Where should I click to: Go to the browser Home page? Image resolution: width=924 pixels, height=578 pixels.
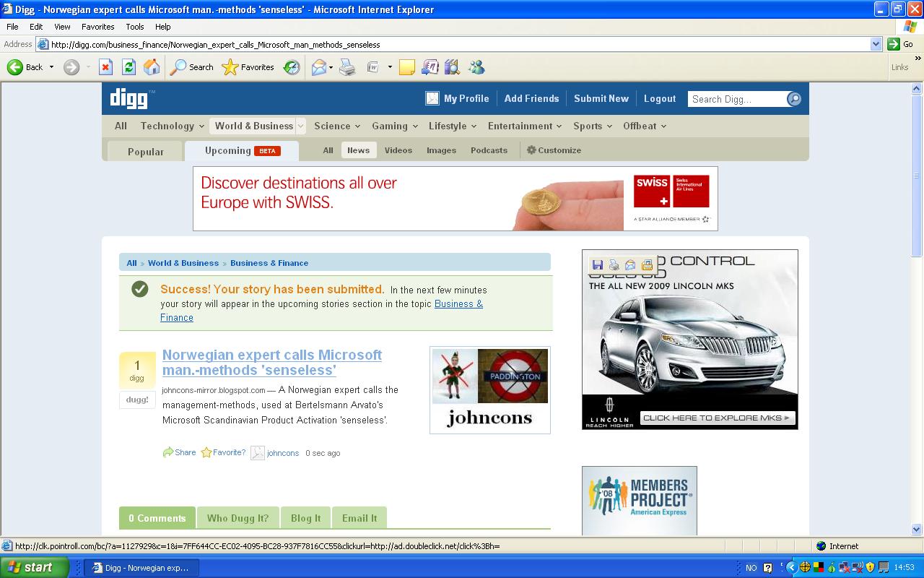(152, 67)
